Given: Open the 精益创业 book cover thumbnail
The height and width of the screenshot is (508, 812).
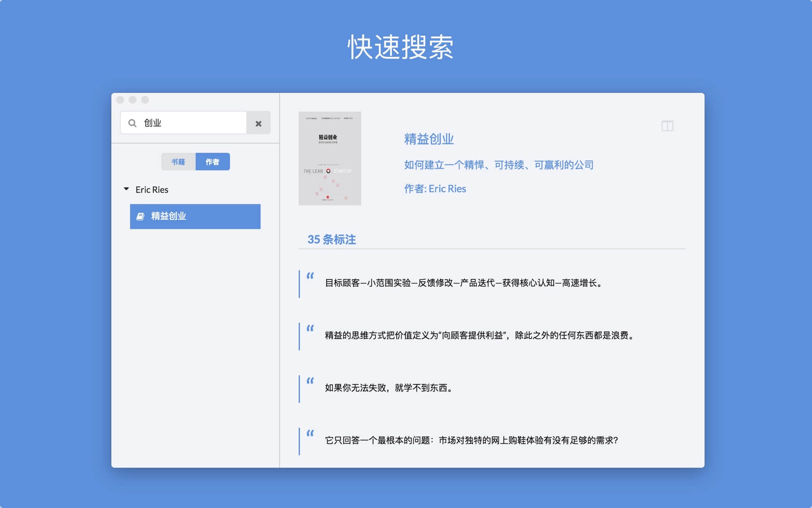Looking at the screenshot, I should [x=329, y=158].
